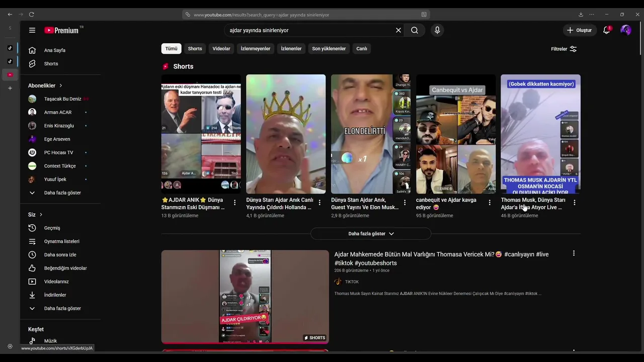This screenshot has height=362, width=644.
Task: Open TIKTOK channel link under video
Action: point(352,282)
